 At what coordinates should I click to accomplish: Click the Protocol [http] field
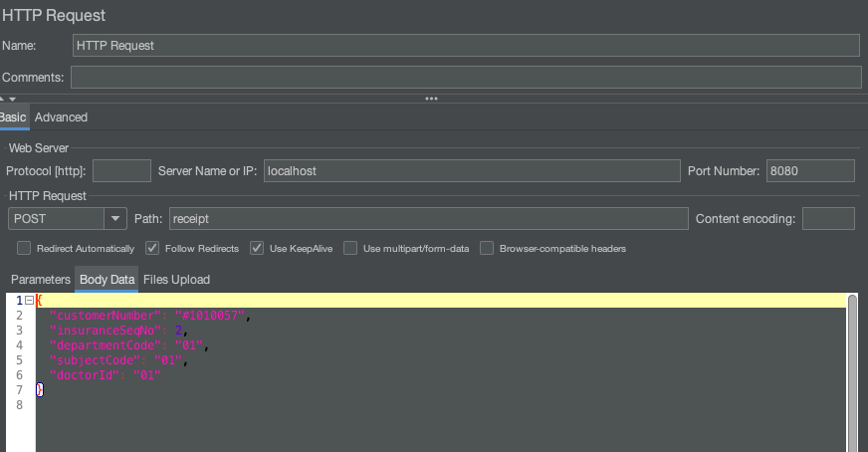(121, 170)
